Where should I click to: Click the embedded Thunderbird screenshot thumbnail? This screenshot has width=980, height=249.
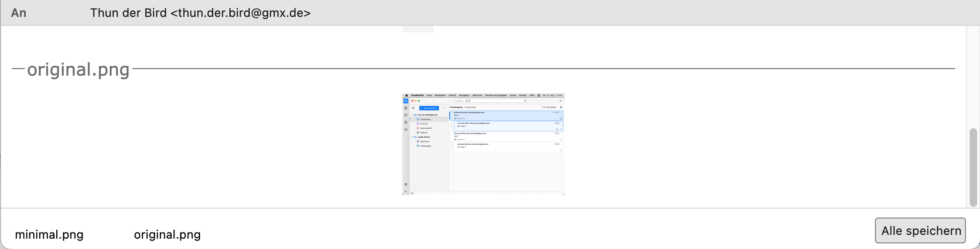click(483, 144)
